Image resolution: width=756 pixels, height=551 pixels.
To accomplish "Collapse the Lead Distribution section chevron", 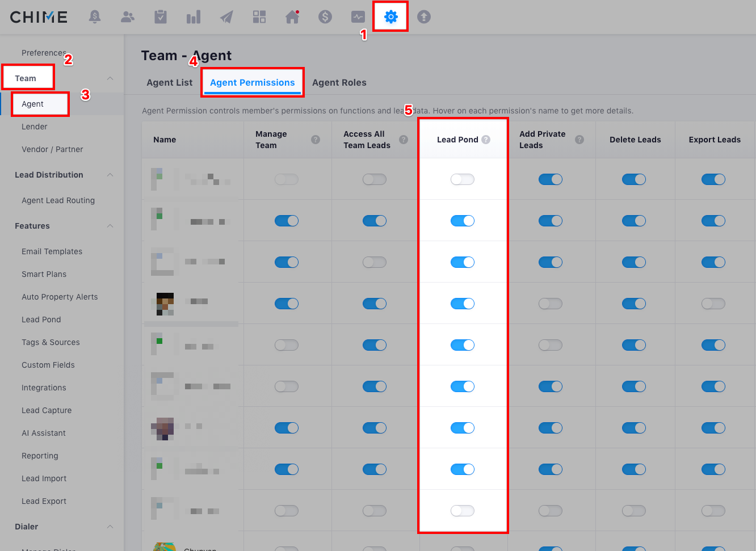I will pyautogui.click(x=110, y=175).
